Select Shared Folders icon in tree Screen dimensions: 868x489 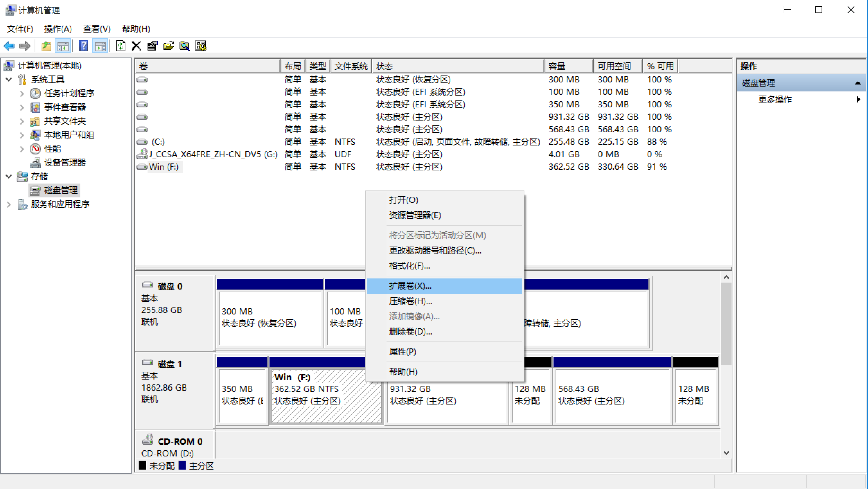35,121
